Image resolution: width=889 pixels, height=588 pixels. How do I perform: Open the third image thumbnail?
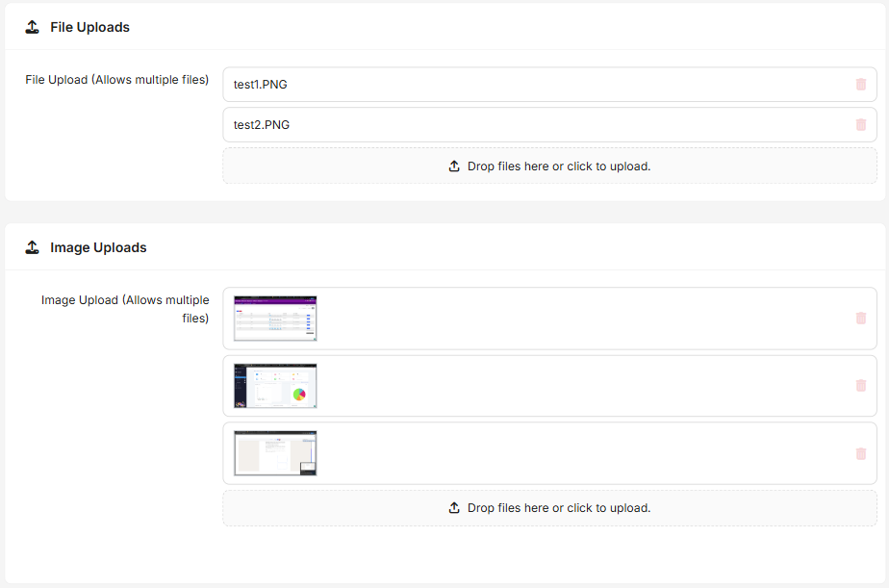[x=275, y=453]
